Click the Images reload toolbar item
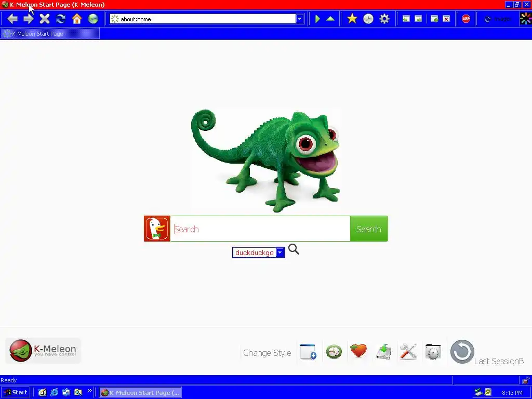Screen dimensions: 532x399 (498, 19)
